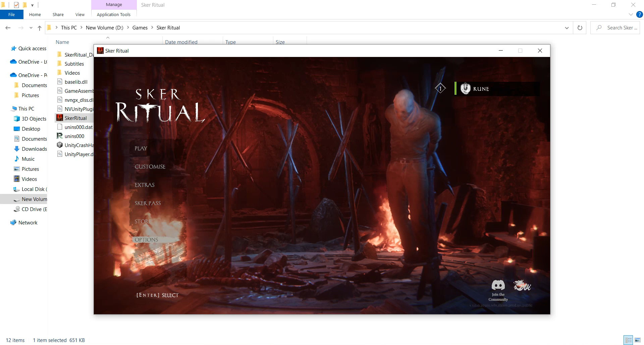Image resolution: width=644 pixels, height=345 pixels.
Task: Select the Subtitles folder
Action: click(70, 64)
